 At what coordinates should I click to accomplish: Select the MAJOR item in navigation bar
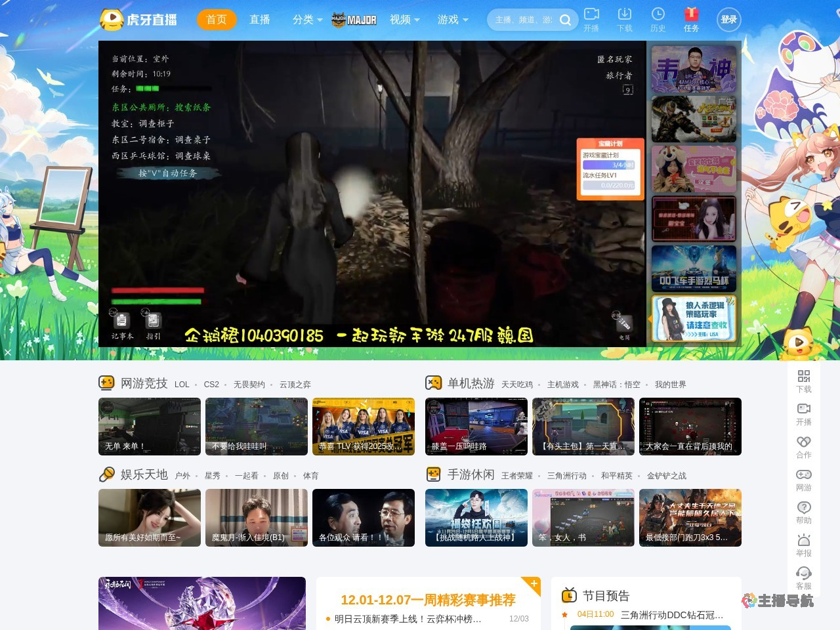[x=354, y=20]
